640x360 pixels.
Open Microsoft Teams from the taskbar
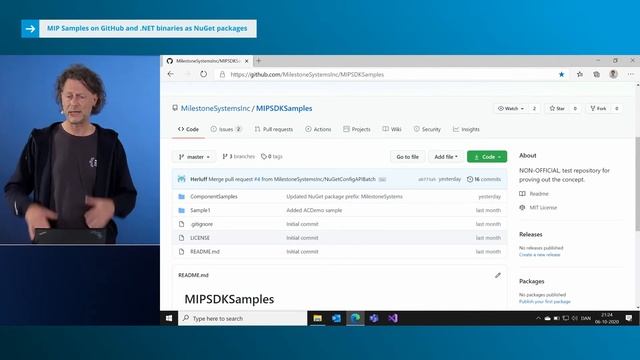click(374, 318)
